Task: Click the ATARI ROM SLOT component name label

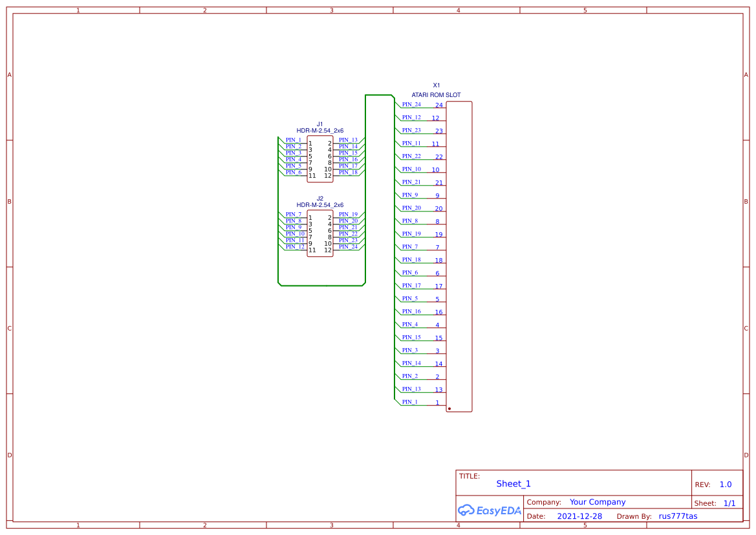Action: click(437, 94)
